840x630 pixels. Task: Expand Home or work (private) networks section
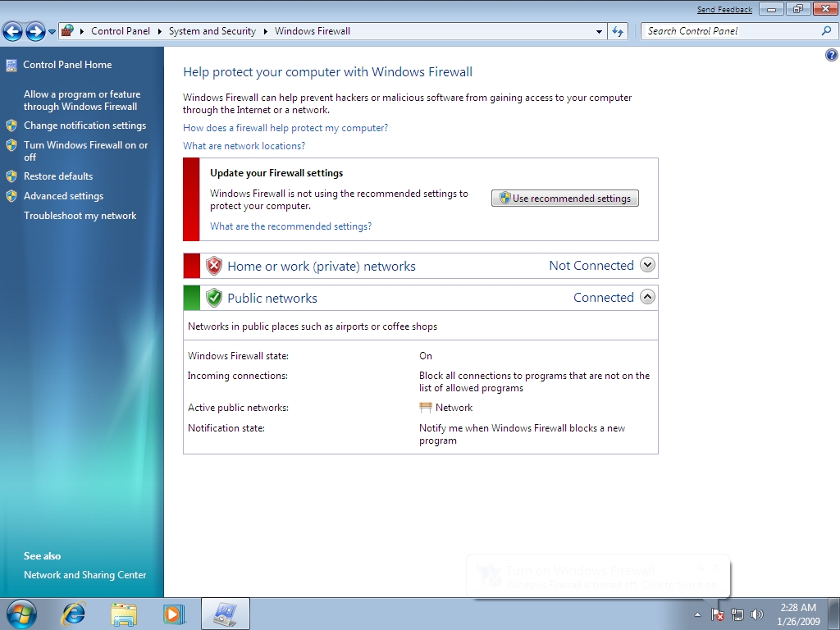pos(647,265)
